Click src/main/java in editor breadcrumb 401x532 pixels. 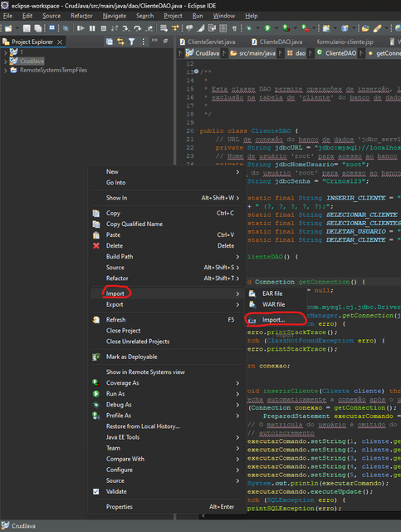coord(253,53)
